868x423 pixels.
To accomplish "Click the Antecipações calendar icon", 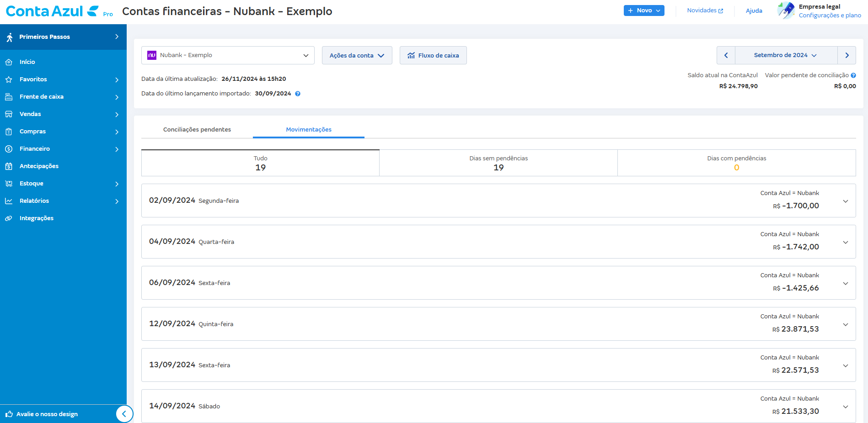I will coord(9,166).
